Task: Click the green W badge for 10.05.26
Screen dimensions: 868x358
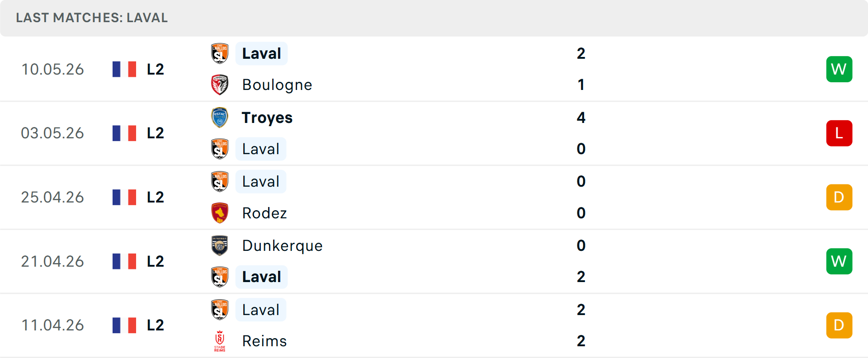Action: 839,69
